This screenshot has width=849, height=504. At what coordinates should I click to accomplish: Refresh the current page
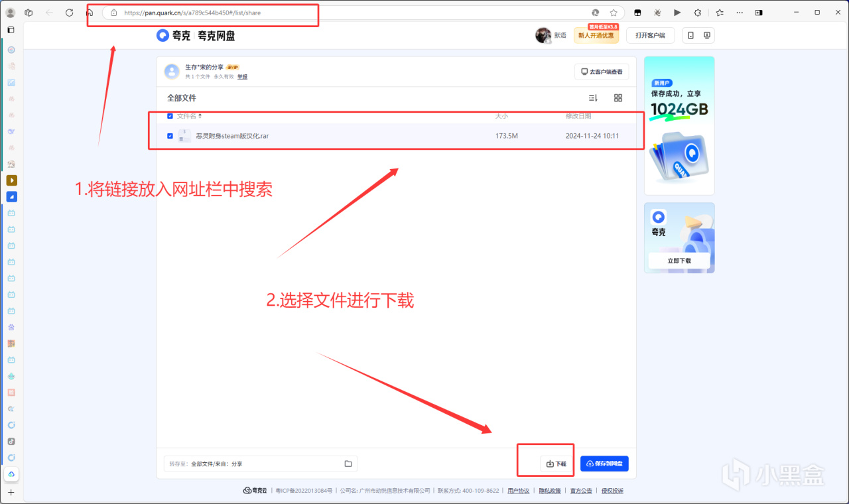click(69, 13)
